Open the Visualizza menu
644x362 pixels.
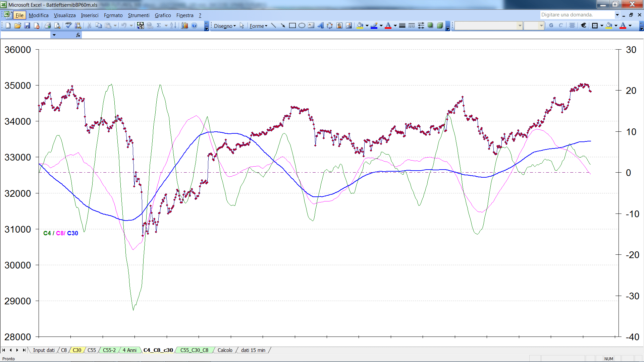(x=65, y=15)
